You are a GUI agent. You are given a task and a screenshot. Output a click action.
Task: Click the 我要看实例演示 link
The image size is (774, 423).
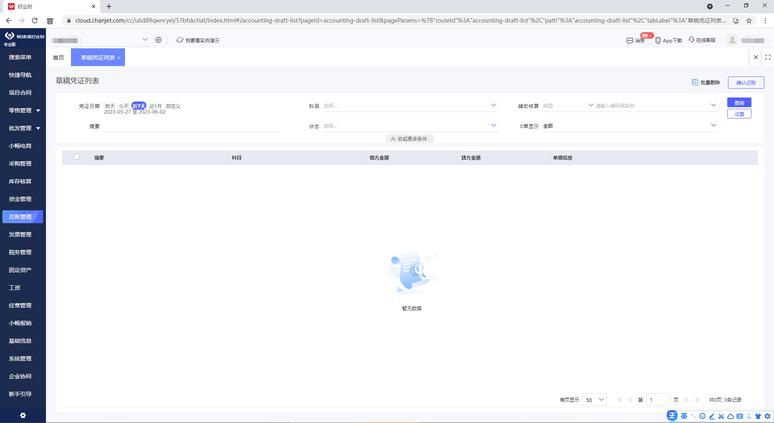pyautogui.click(x=198, y=40)
